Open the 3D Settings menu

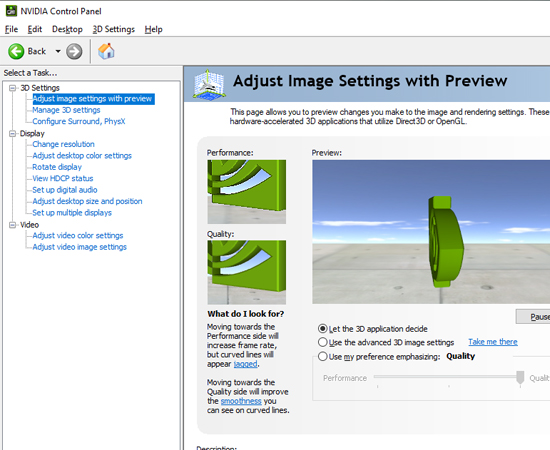click(114, 29)
